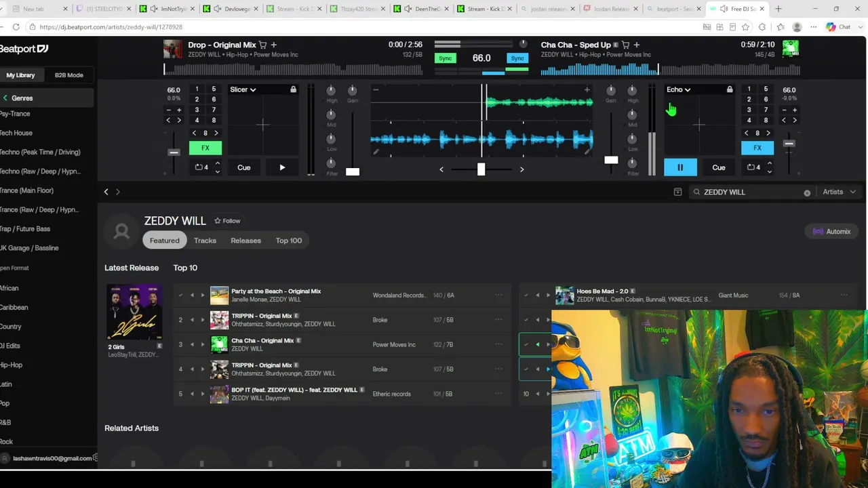Open the 2 Girls release cover
Viewport: 868px width, 488px height.
[x=134, y=312]
